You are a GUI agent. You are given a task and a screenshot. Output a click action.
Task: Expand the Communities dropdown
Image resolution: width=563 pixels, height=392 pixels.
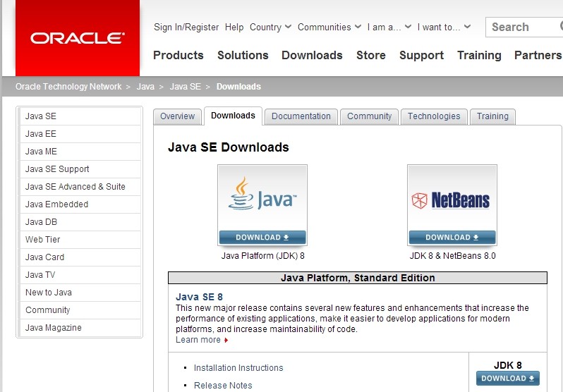[329, 27]
